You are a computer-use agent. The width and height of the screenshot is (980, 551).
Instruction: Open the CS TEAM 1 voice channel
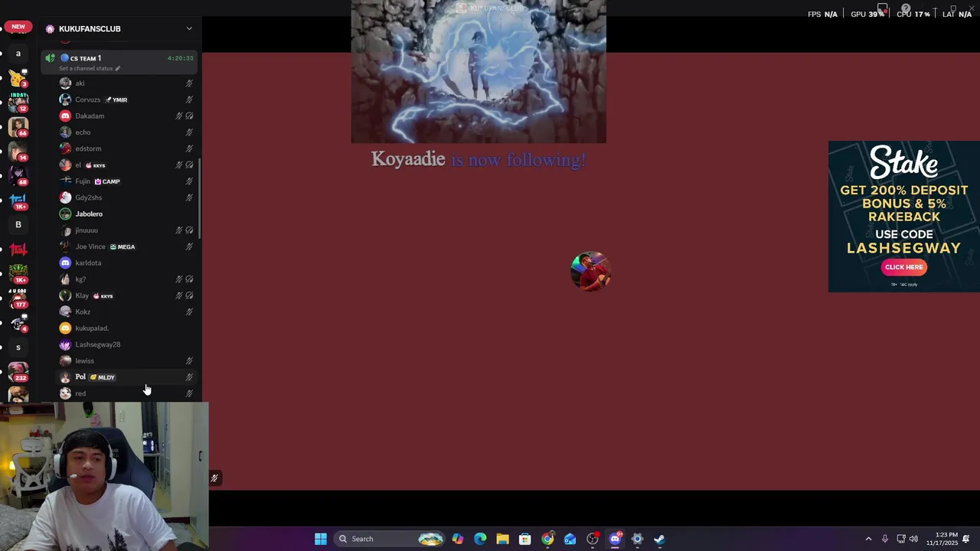(119, 62)
